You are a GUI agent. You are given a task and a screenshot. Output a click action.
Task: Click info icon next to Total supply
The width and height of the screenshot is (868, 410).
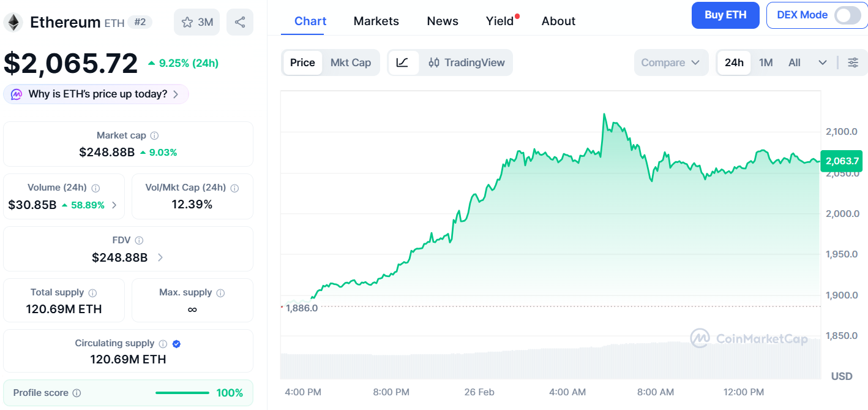(92, 293)
